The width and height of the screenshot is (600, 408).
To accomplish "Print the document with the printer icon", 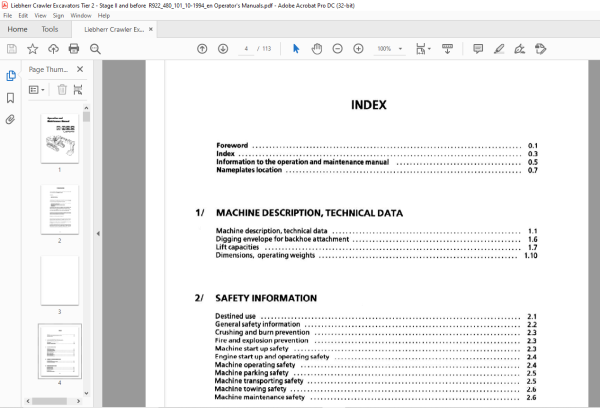I will 73,49.
